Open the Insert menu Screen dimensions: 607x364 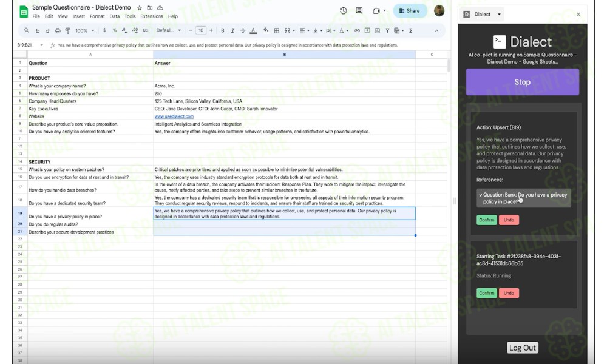[x=78, y=16]
